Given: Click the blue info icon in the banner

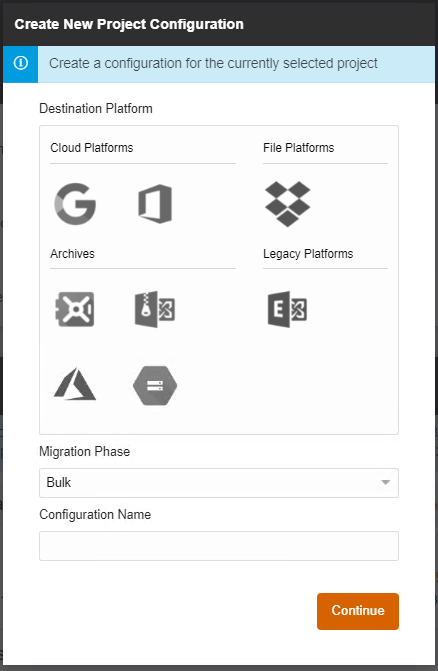Looking at the screenshot, I should coord(21,63).
